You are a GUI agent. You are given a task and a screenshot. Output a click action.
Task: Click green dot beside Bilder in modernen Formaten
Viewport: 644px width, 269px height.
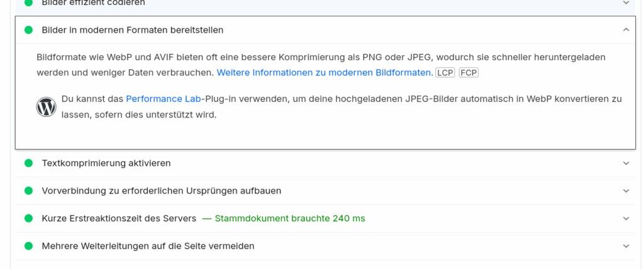[x=28, y=30]
